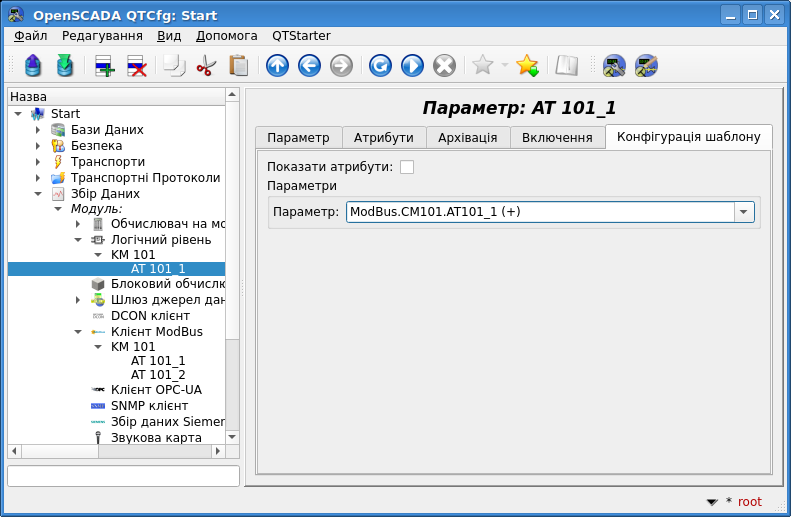Switch to the 'Атрибути' tab
The image size is (791, 517).
coord(384,138)
